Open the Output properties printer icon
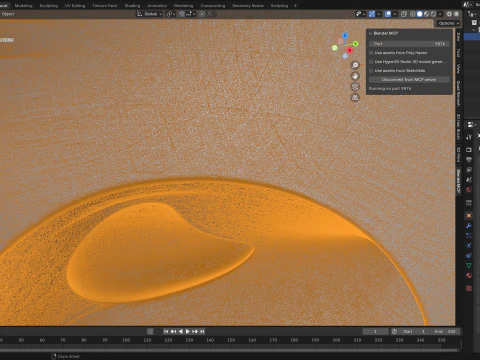Screen dimensions: 480x360 [469, 160]
